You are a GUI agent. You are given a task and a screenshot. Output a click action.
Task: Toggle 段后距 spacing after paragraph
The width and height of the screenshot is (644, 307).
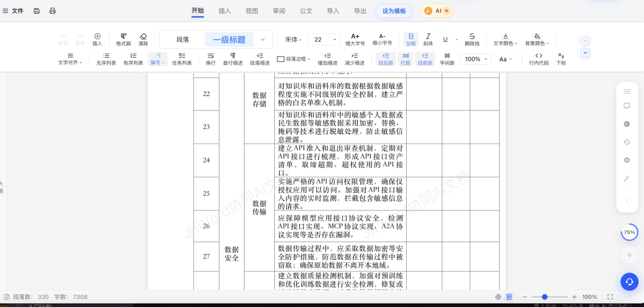pyautogui.click(x=386, y=59)
